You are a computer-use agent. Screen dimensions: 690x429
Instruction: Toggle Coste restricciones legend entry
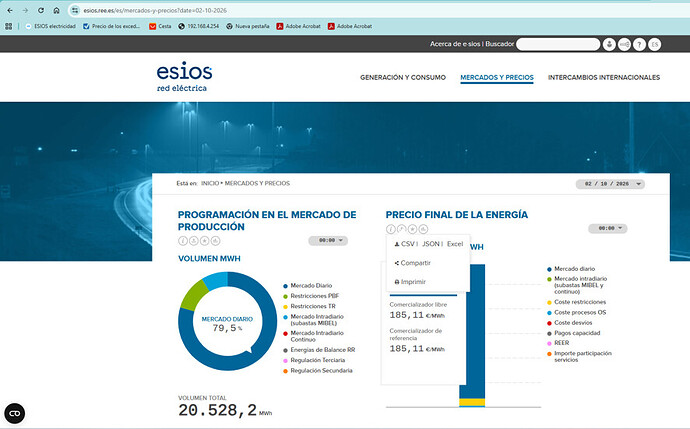click(x=576, y=302)
